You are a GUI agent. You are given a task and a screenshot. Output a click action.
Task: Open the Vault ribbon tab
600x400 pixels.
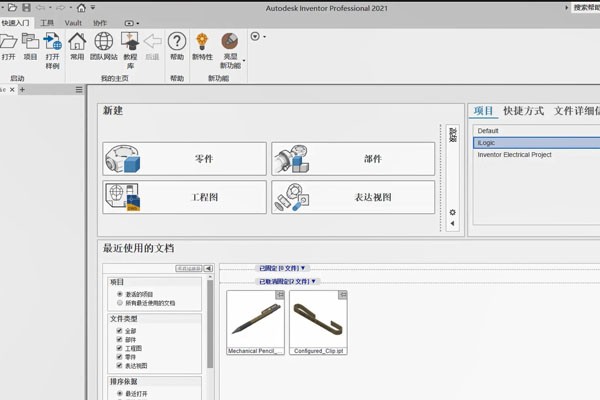[73, 23]
